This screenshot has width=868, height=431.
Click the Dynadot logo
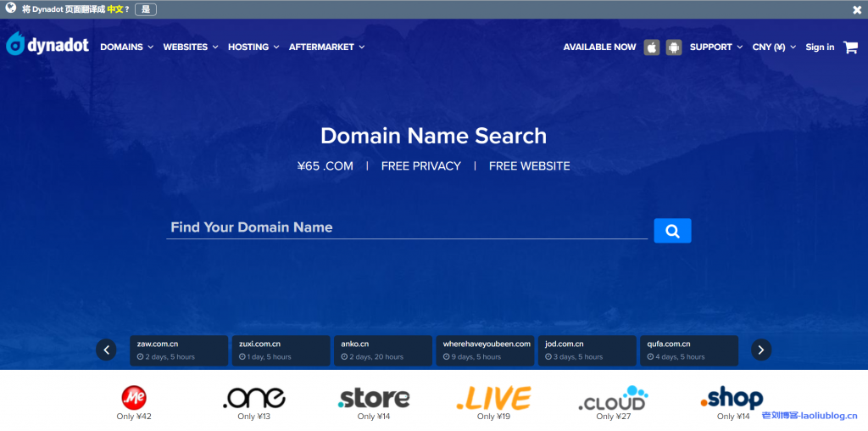(47, 46)
